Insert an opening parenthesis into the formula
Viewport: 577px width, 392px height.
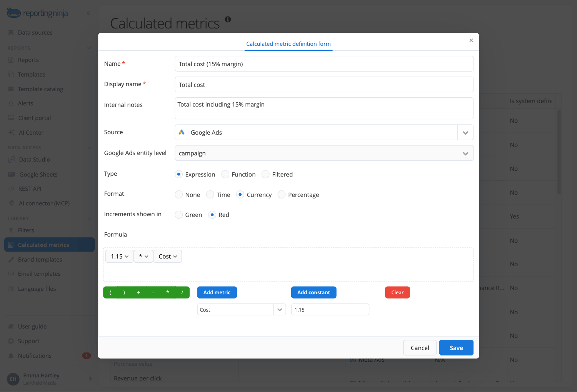110,292
